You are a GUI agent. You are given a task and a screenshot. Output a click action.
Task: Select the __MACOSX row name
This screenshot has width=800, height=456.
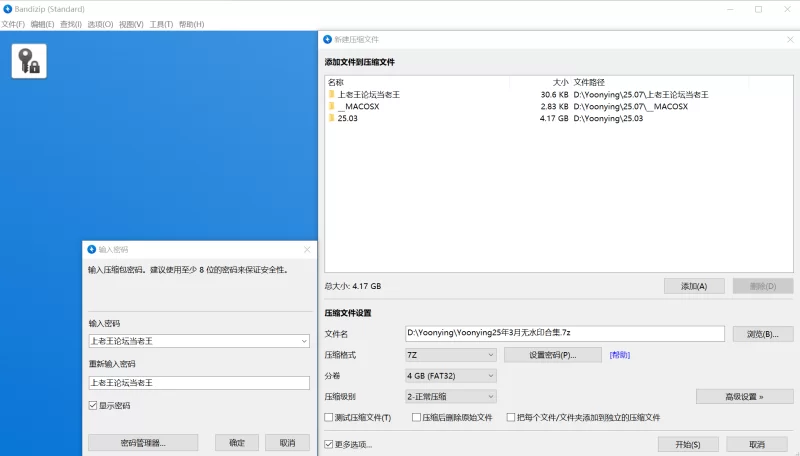[x=358, y=106]
